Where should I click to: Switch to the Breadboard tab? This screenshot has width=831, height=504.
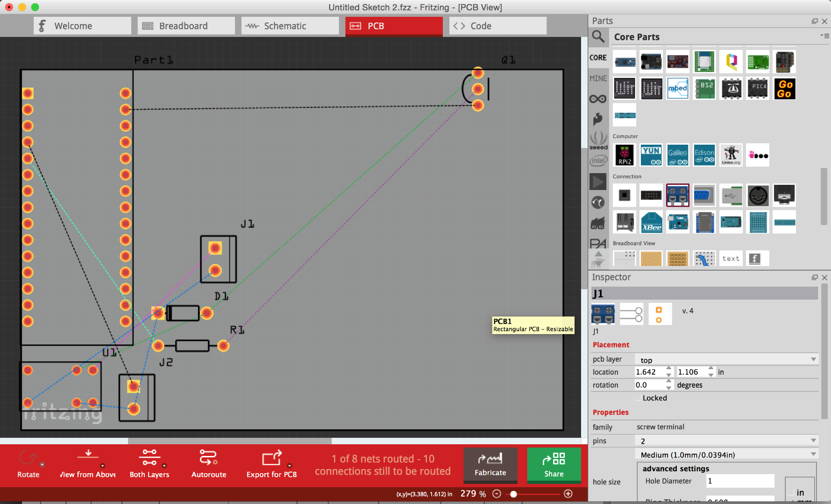pos(186,26)
